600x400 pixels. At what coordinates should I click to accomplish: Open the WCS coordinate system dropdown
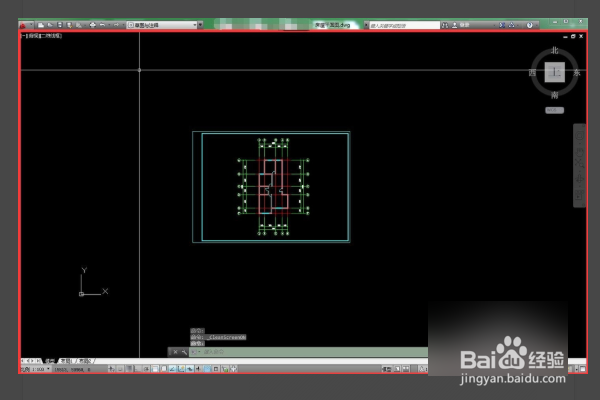coord(554,110)
